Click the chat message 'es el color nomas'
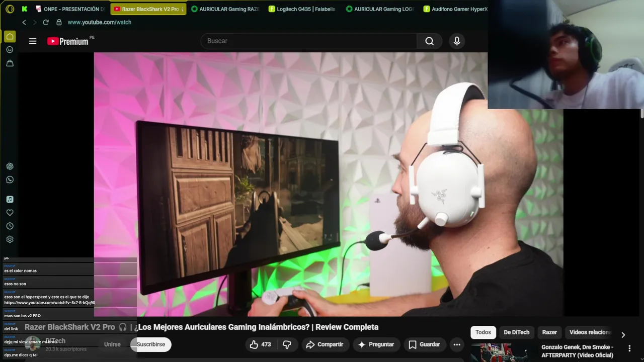The image size is (644, 362). point(20,270)
